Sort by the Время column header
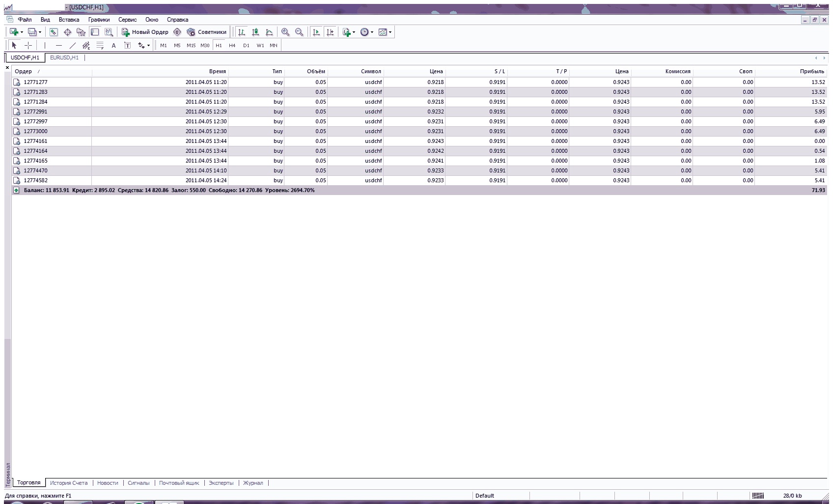This screenshot has width=833, height=504. (x=160, y=71)
